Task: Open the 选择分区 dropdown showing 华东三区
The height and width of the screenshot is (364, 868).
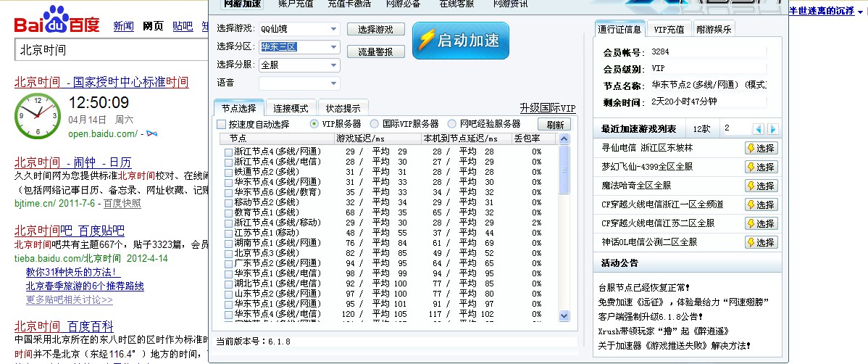Action: click(299, 47)
